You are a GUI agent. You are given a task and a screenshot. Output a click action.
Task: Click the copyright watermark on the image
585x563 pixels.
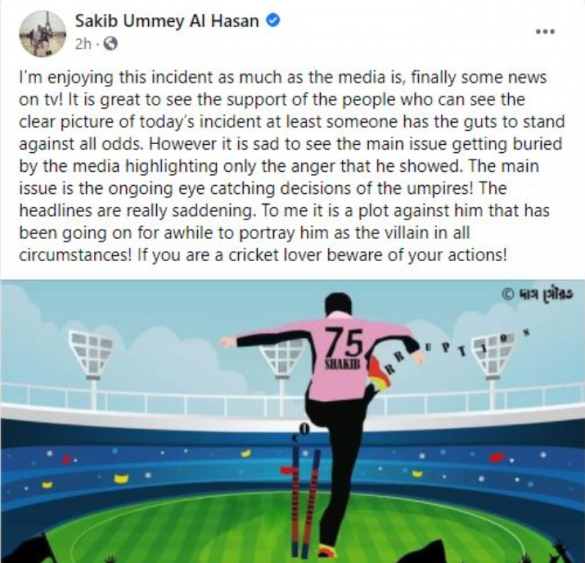tap(537, 294)
